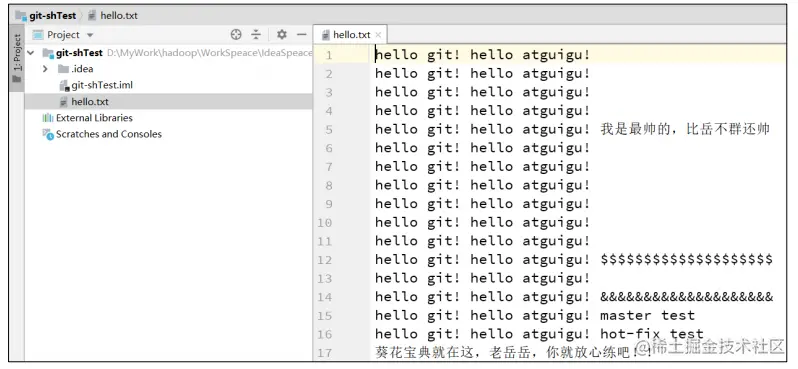Click hello.txt breadcrumb in navigation bar

119,15
